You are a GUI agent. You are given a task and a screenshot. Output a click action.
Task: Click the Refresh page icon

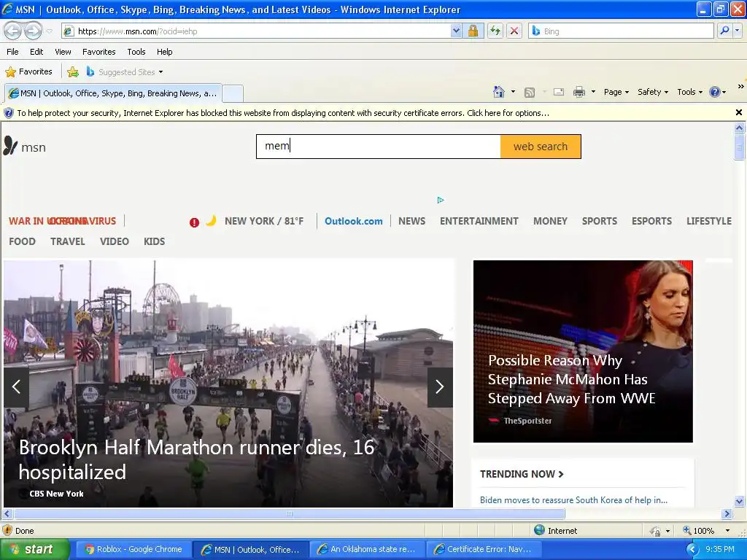(x=495, y=31)
